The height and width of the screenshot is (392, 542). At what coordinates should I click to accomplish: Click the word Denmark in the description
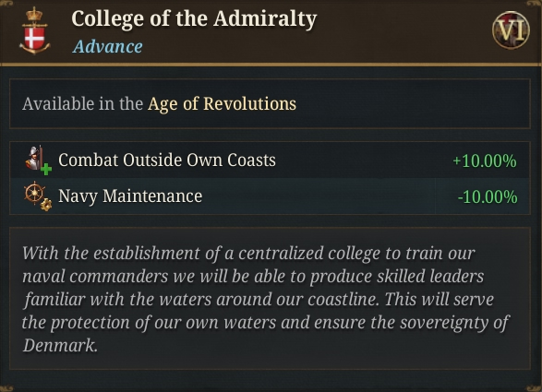[x=60, y=345]
